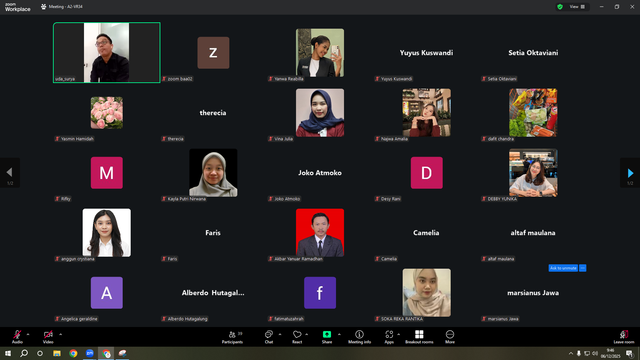Screen dimensions: 640x360
Task: Start video with the Video button
Action: tap(48, 337)
